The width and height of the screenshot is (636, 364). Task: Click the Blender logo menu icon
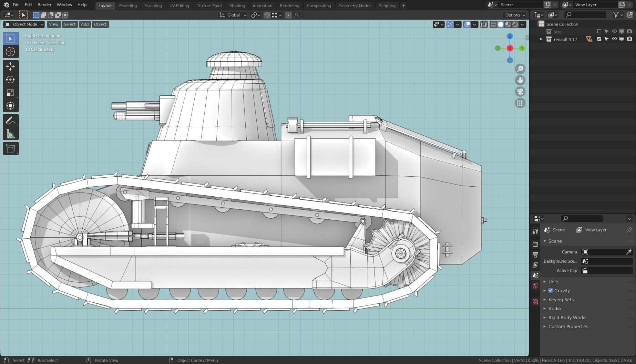[x=6, y=5]
